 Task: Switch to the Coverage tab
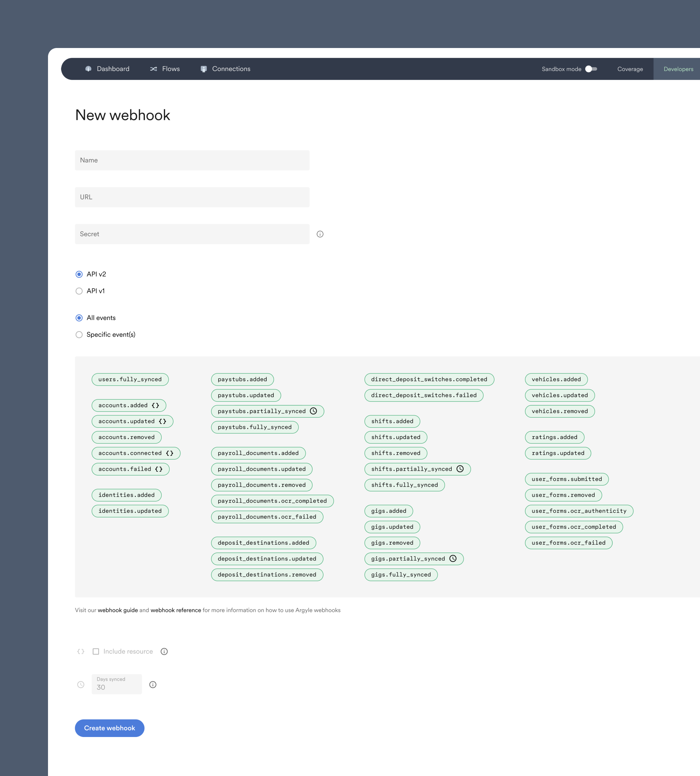[630, 69]
